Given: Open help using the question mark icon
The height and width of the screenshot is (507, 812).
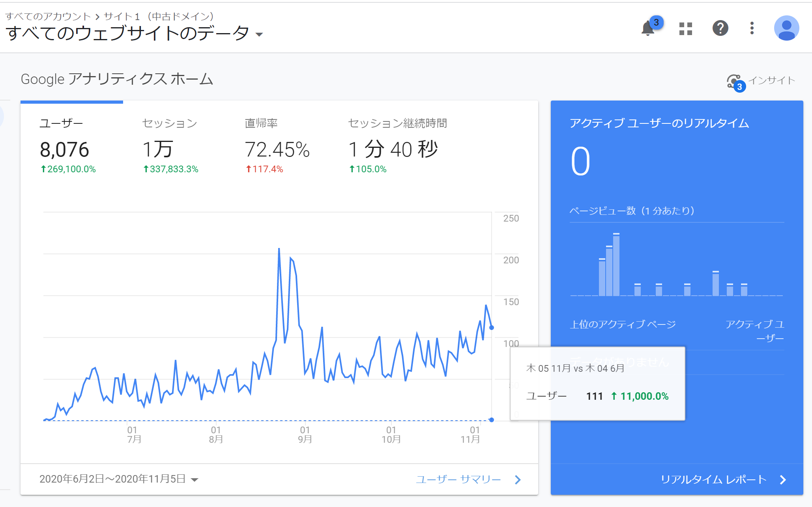Looking at the screenshot, I should (x=720, y=28).
